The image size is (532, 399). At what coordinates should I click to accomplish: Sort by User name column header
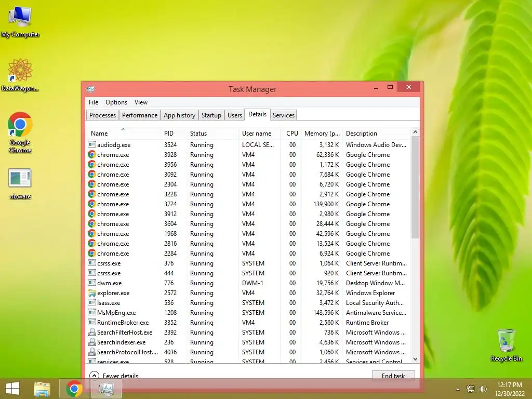coord(260,134)
